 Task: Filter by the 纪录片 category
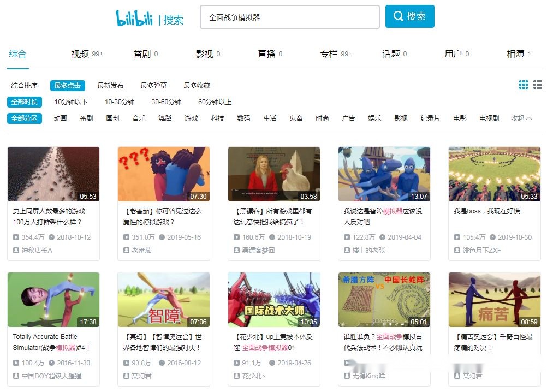[430, 118]
